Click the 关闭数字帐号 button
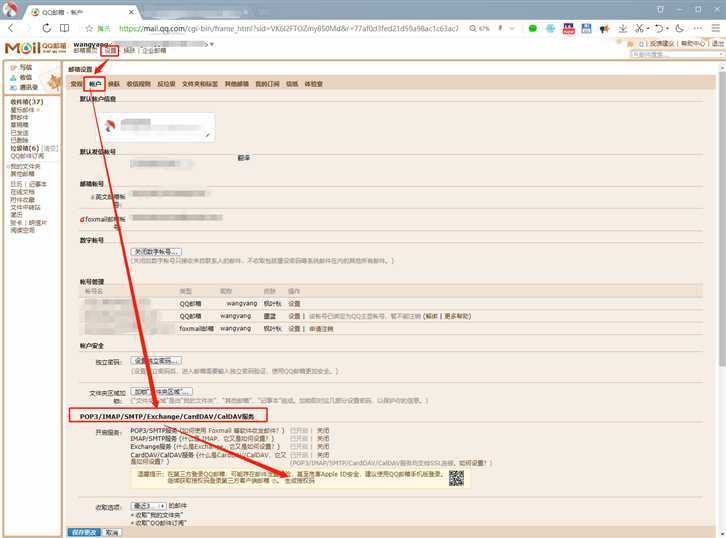Image resolution: width=726 pixels, height=538 pixels. pyautogui.click(x=156, y=252)
